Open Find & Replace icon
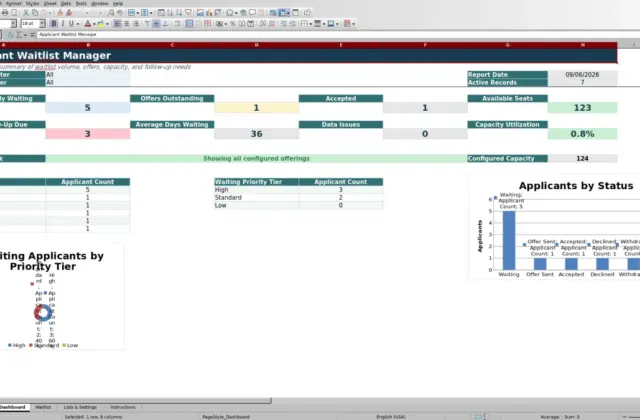 111,13
